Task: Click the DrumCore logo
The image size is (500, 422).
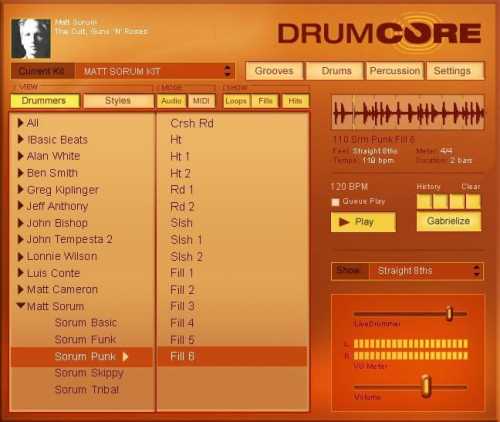Action: click(x=380, y=33)
